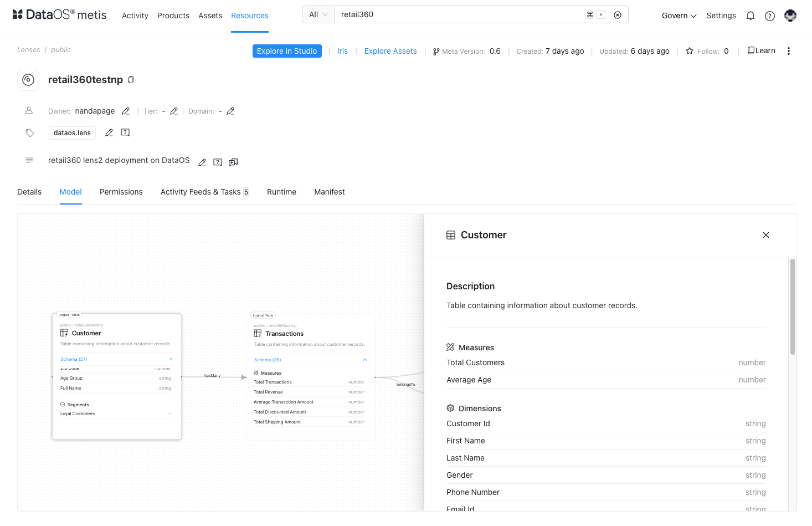Click the Follow star icon
The height and width of the screenshot is (526, 812).
coord(690,51)
